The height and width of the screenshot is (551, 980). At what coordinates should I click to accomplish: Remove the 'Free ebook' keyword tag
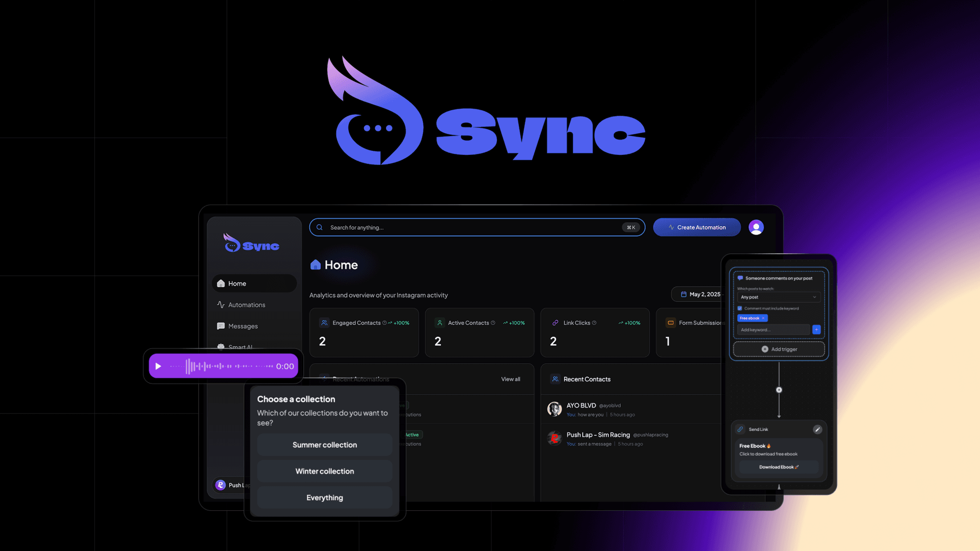click(764, 318)
